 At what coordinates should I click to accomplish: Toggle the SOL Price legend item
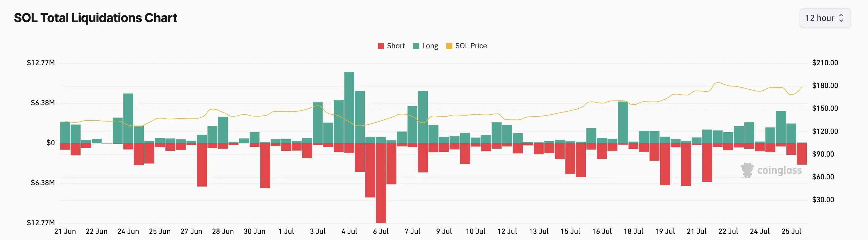pos(466,46)
